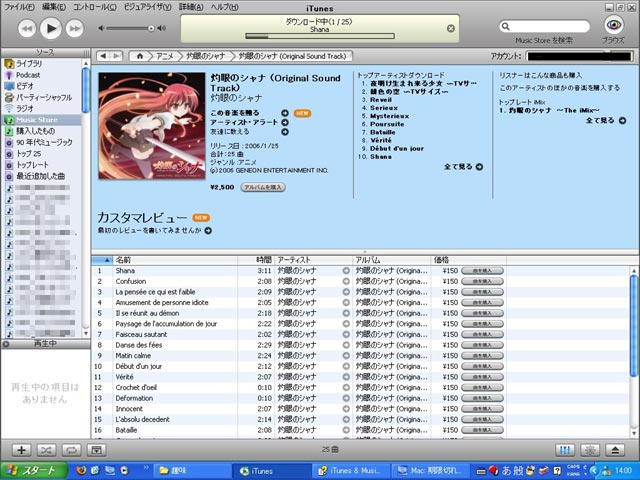640x480 pixels.
Task: Select トップレート smart playlist
Action: click(x=32, y=165)
